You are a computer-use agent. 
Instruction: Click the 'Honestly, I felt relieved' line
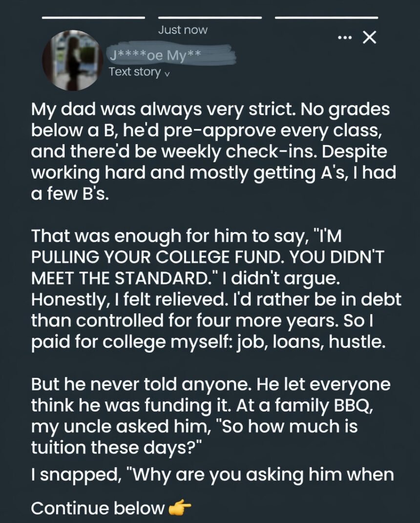pyautogui.click(x=216, y=299)
